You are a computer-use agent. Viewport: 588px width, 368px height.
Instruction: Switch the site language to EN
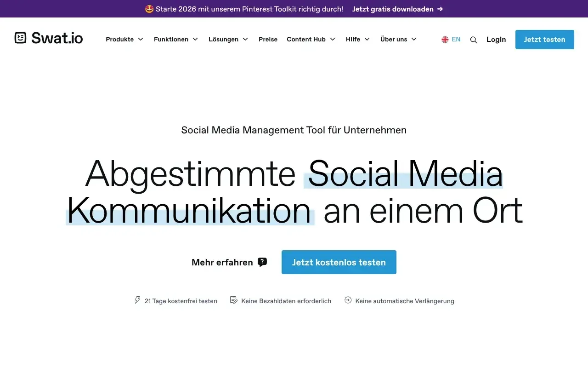point(456,40)
